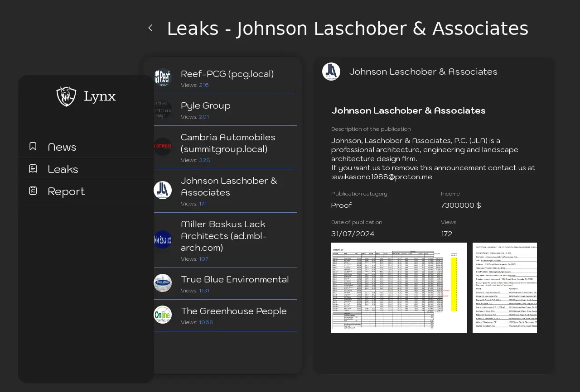Open The Greenhouse People entry title

234,311
